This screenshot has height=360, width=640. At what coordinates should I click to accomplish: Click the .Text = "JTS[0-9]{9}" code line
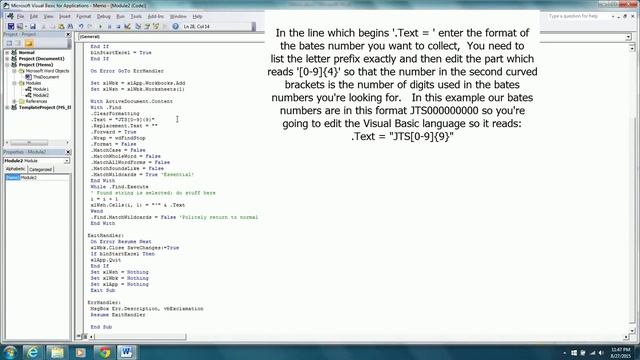122,120
